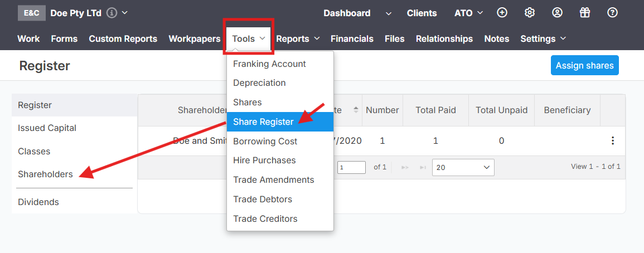Viewport: 644px width, 253px height.
Task: Click the next page arrow in pager
Action: click(405, 167)
